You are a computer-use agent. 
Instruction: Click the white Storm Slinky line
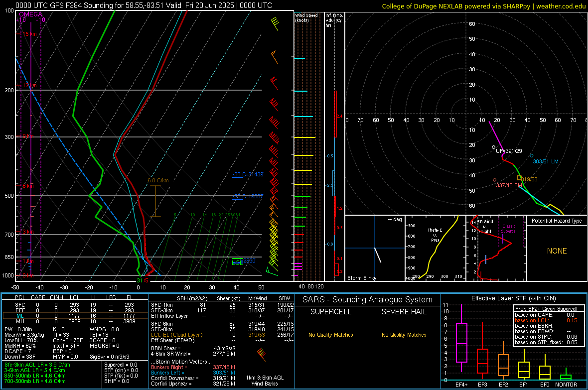378,255
